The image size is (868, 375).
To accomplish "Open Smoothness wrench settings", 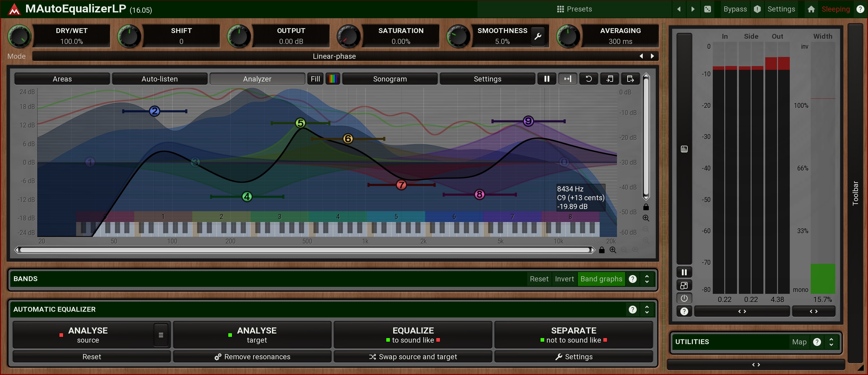I will (538, 36).
